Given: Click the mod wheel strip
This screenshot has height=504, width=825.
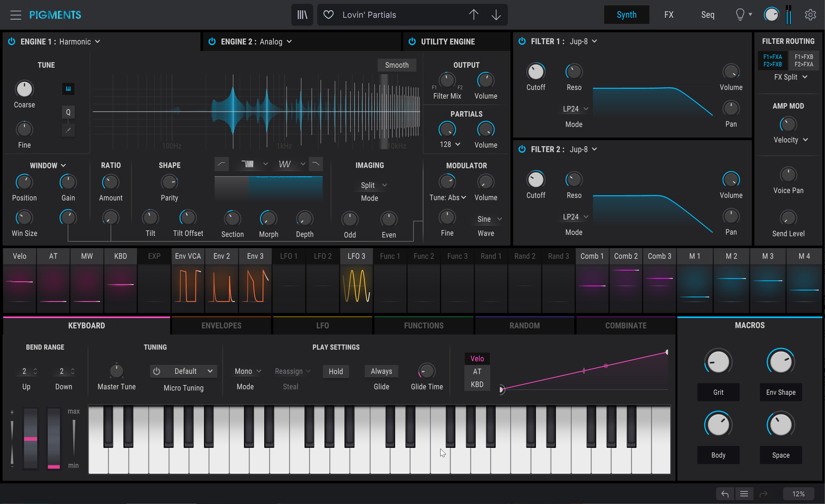Looking at the screenshot, I should click(x=53, y=438).
